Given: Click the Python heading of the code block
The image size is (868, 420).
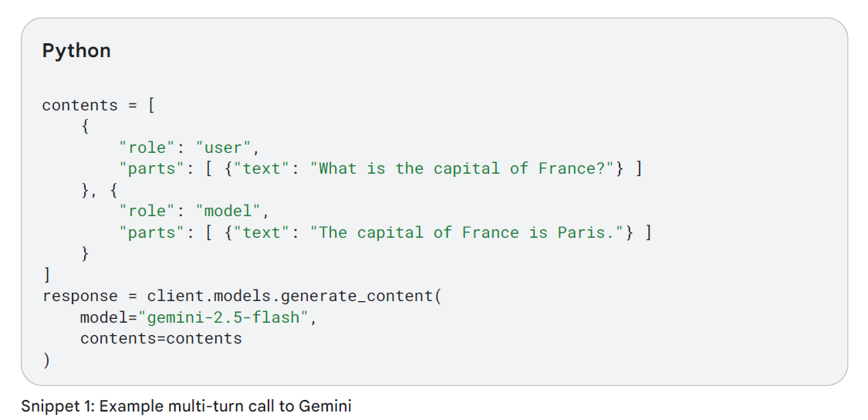Looking at the screenshot, I should coord(76,51).
